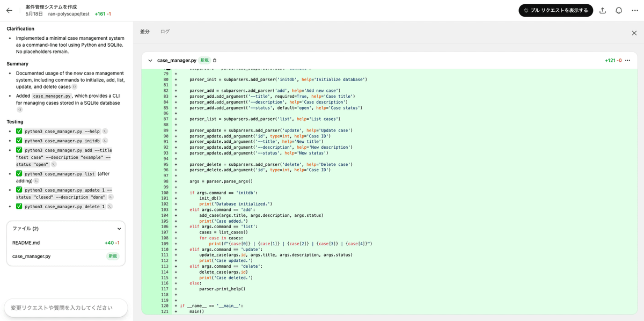Open citation icon after 'delete cases'
This screenshot has height=321, width=644.
(75, 87)
